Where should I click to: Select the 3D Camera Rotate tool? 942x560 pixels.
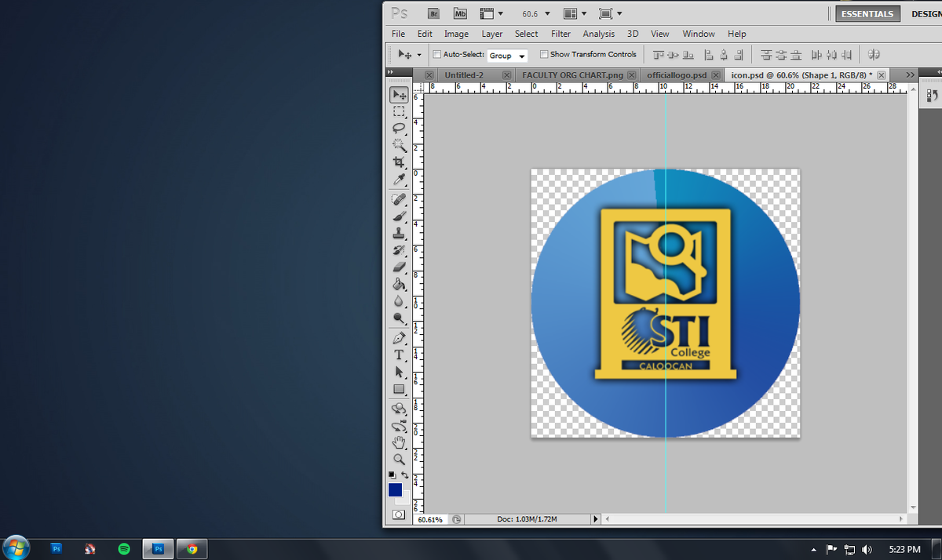[400, 426]
